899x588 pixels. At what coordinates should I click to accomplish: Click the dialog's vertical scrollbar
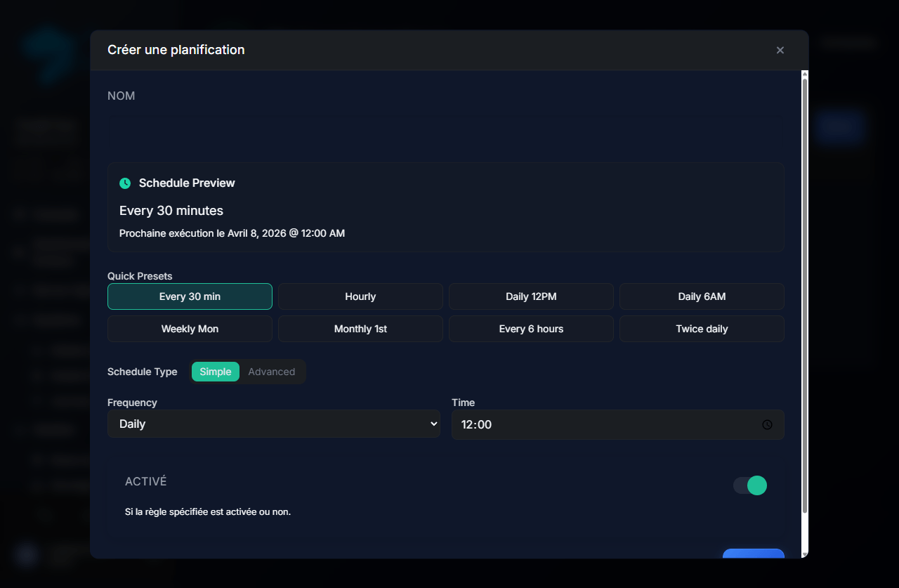pos(805,295)
